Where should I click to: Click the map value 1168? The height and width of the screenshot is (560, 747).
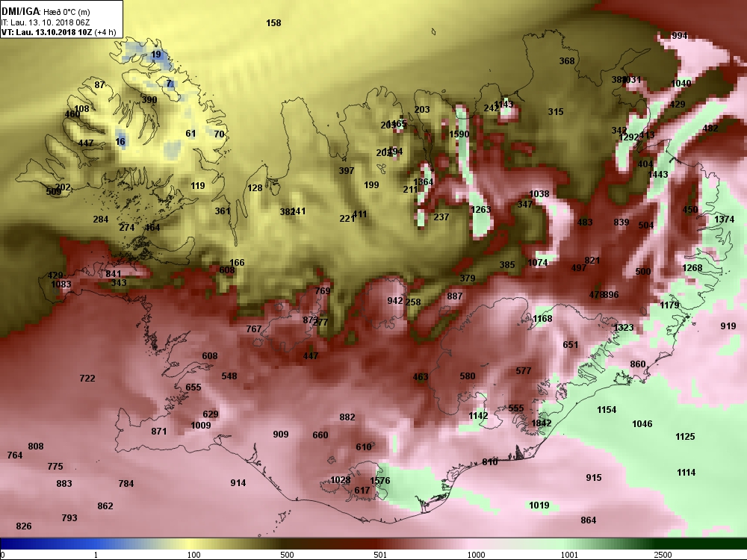[542, 319]
